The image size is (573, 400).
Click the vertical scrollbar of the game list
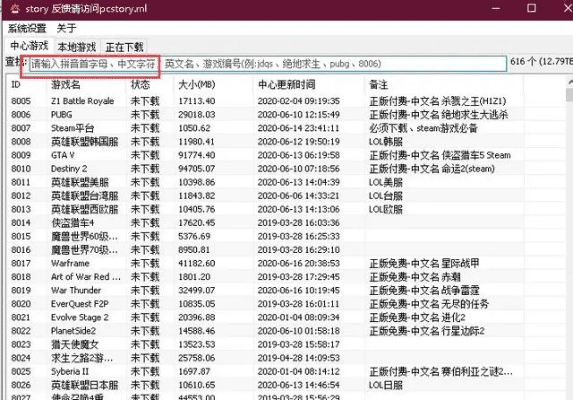(x=569, y=237)
